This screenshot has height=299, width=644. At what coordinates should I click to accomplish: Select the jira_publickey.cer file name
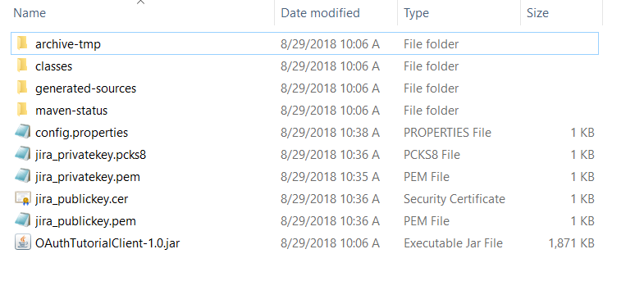coord(82,199)
